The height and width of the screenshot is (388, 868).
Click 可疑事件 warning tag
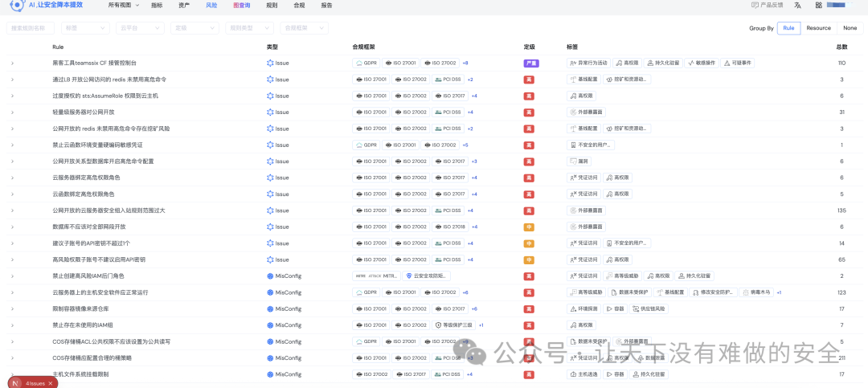(x=737, y=63)
